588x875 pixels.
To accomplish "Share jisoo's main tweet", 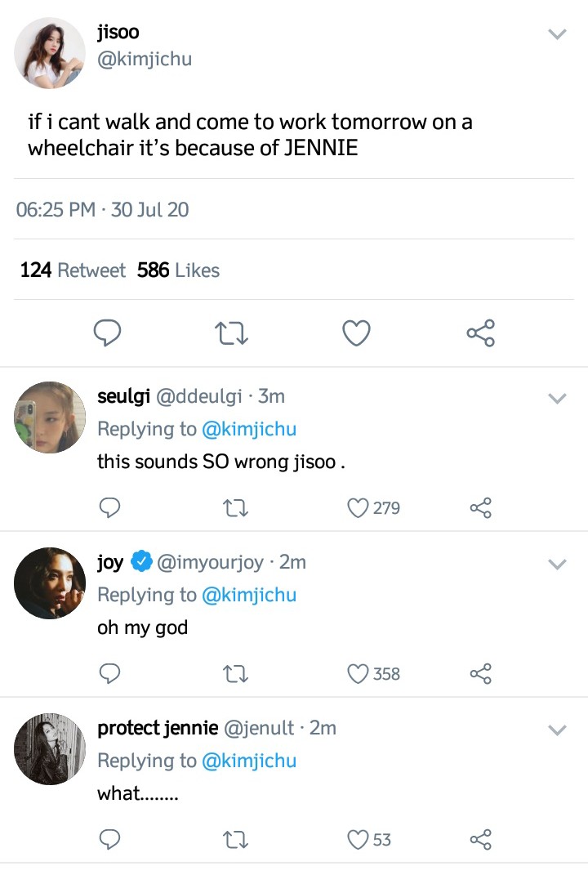I will pos(481,333).
